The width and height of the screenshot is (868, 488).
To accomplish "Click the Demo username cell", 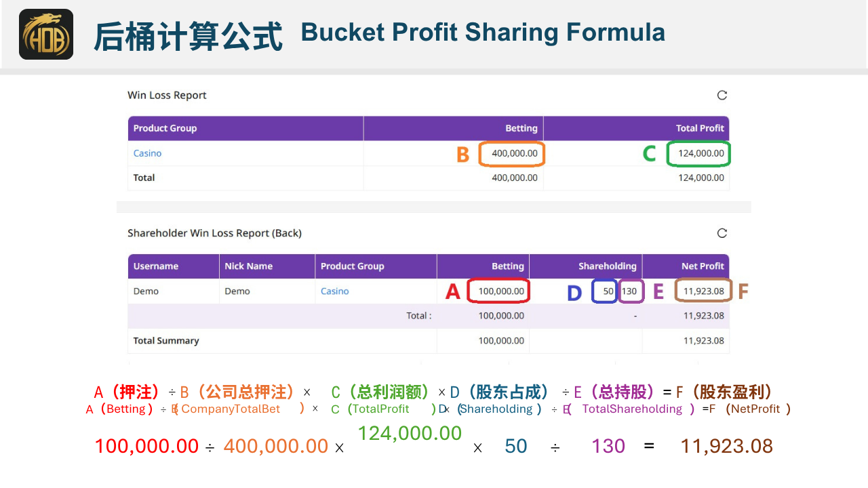I will point(146,291).
